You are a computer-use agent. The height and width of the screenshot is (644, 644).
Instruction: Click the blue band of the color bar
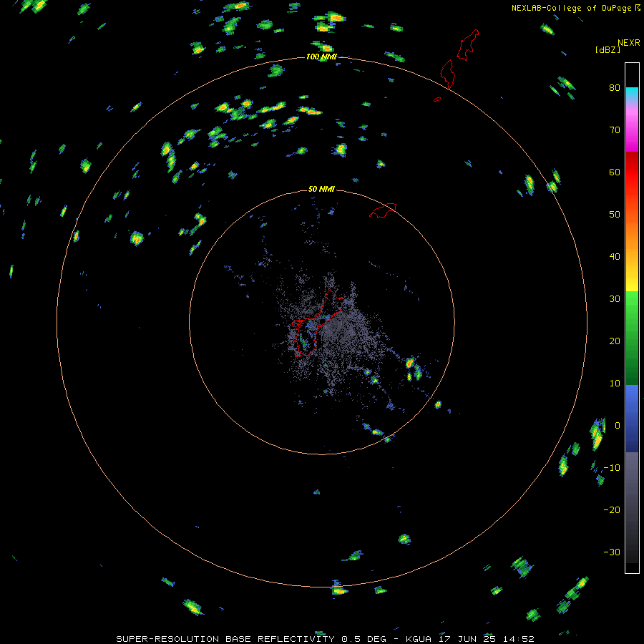tap(632, 417)
